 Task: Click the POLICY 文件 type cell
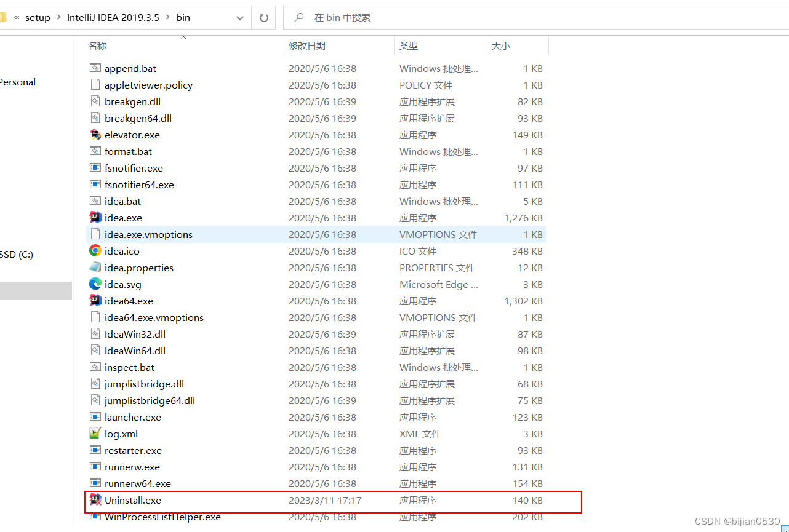click(x=426, y=85)
